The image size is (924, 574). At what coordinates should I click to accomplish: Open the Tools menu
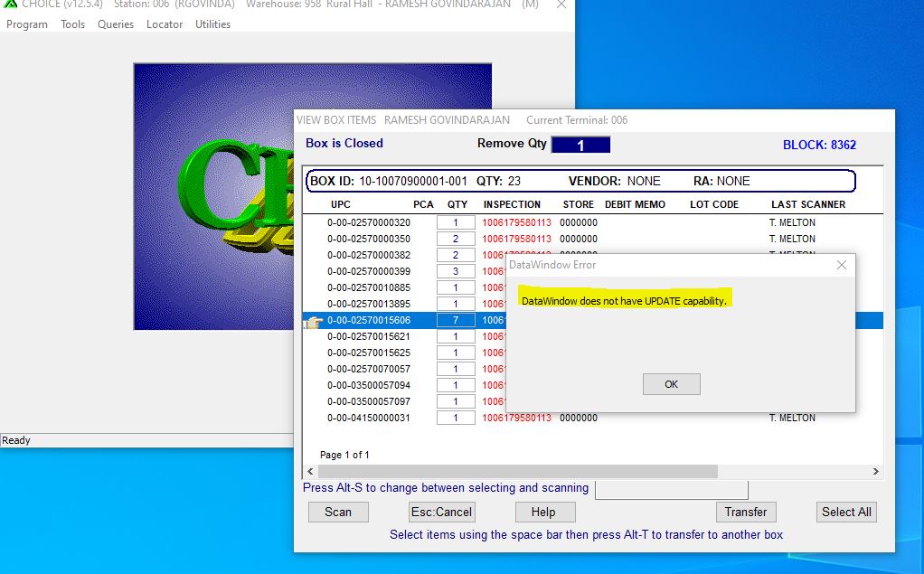click(72, 24)
